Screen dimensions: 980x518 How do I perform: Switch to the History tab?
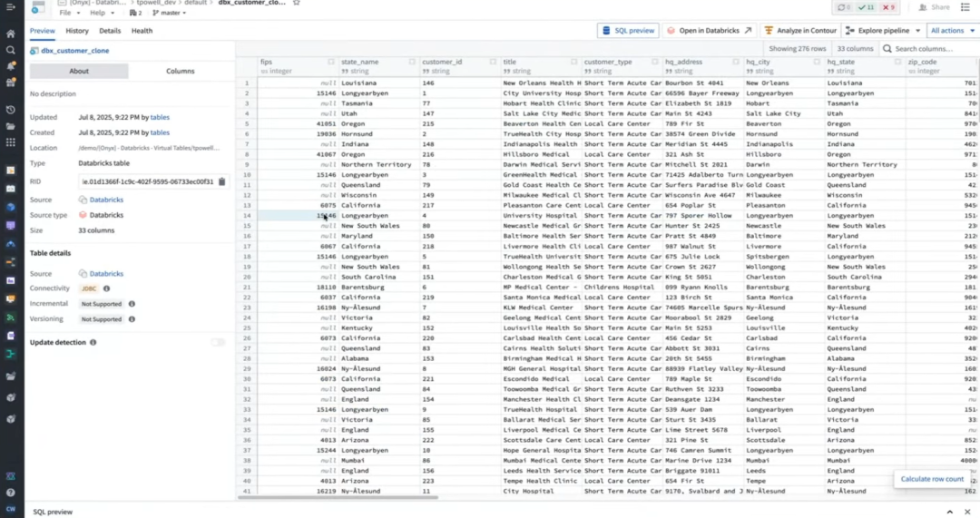coord(77,31)
